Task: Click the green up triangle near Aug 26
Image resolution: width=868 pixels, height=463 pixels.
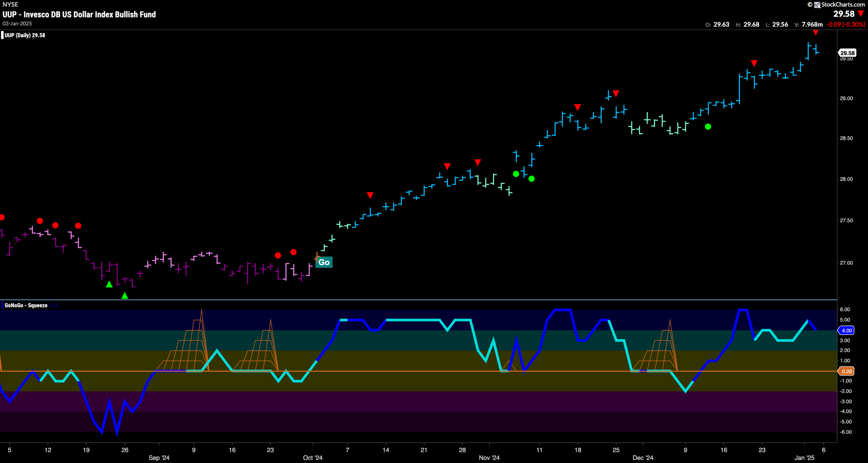Action: [x=125, y=296]
